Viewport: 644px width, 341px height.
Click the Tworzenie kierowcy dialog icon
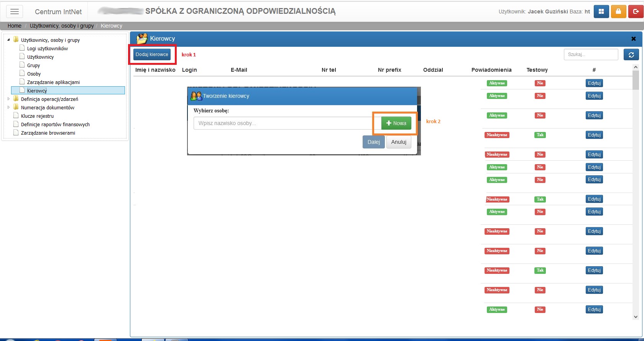coord(196,96)
